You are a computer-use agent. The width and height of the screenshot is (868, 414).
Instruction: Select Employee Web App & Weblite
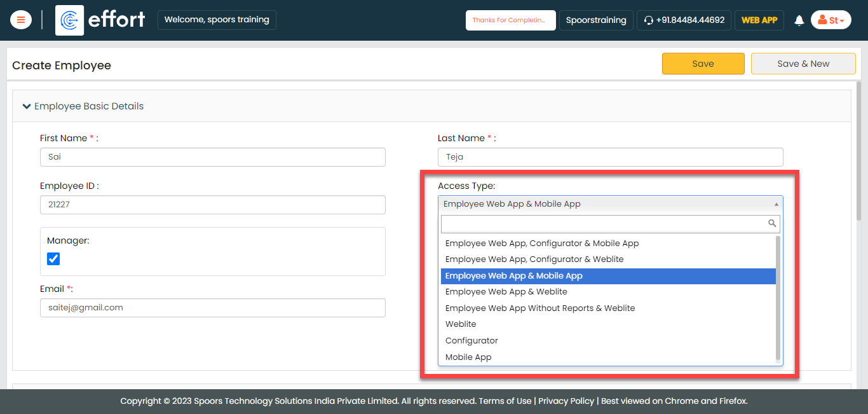tap(506, 291)
